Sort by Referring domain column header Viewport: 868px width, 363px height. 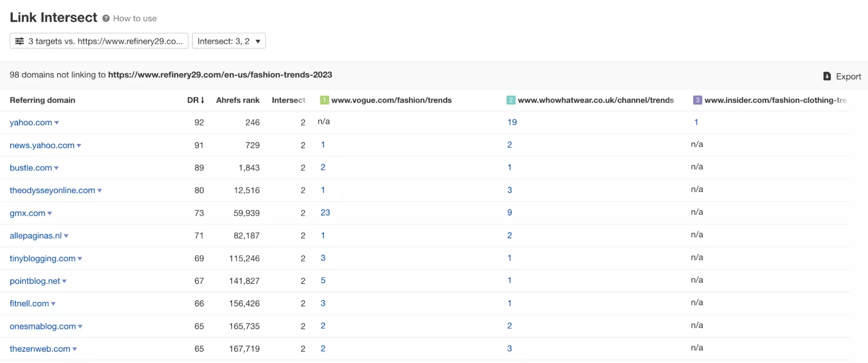[43, 100]
